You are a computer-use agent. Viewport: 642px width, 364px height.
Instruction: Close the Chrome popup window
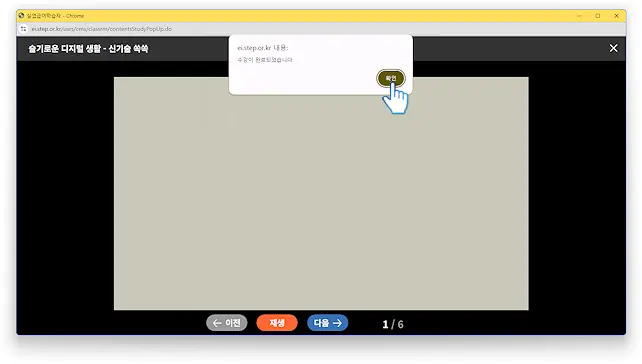[616, 16]
